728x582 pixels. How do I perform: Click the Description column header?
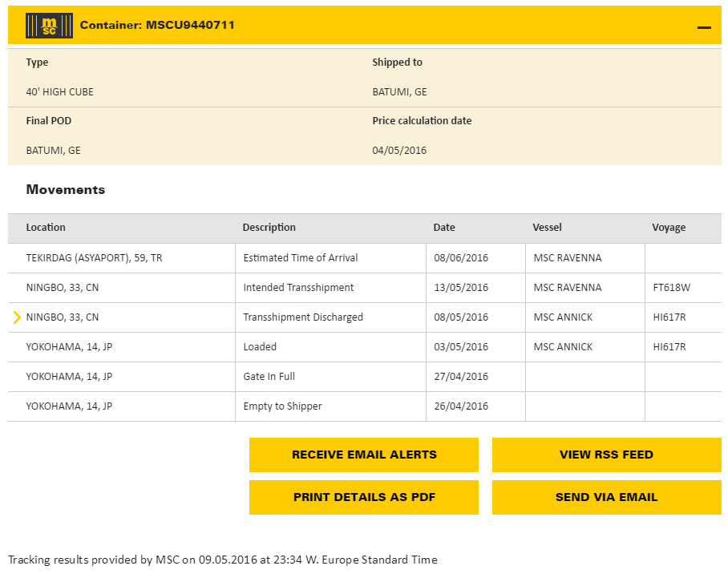[x=269, y=228]
